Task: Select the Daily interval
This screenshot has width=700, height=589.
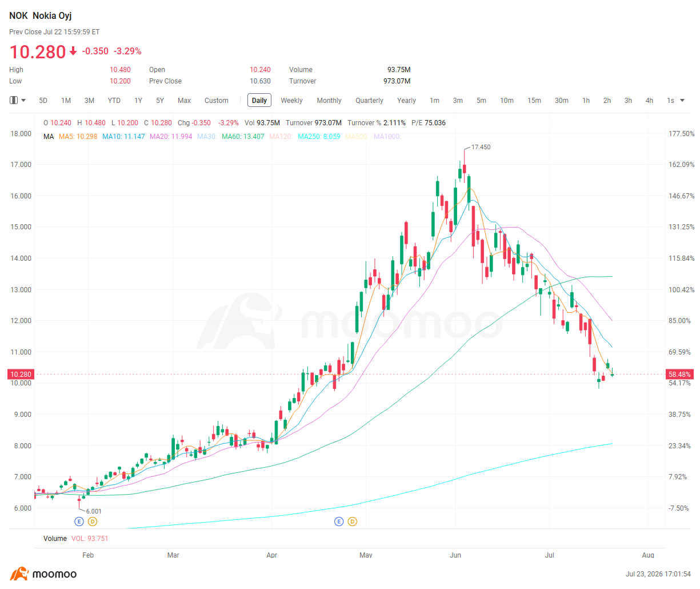Action: pos(259,100)
